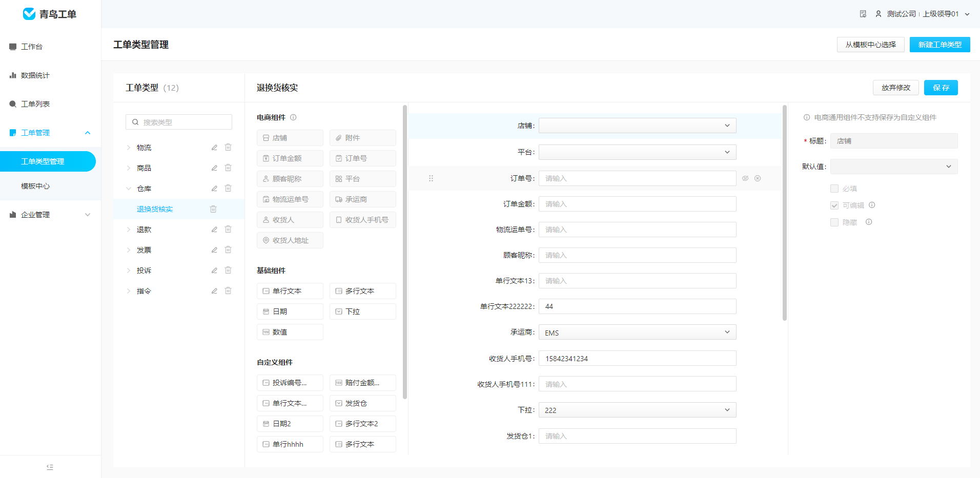Click the 标题 input field
980x478 pixels.
point(894,141)
